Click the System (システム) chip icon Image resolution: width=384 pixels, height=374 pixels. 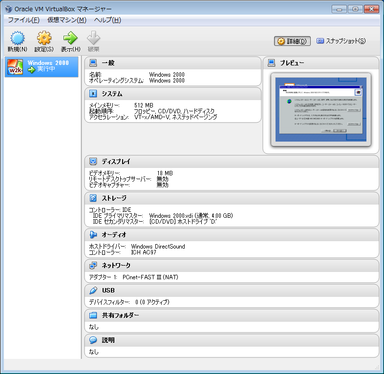point(93,94)
